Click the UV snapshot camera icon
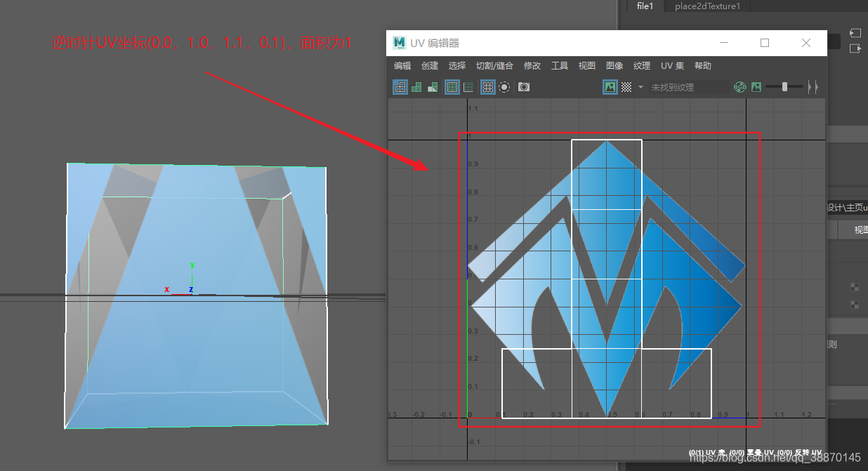Screen dimensions: 868x471 524,87
